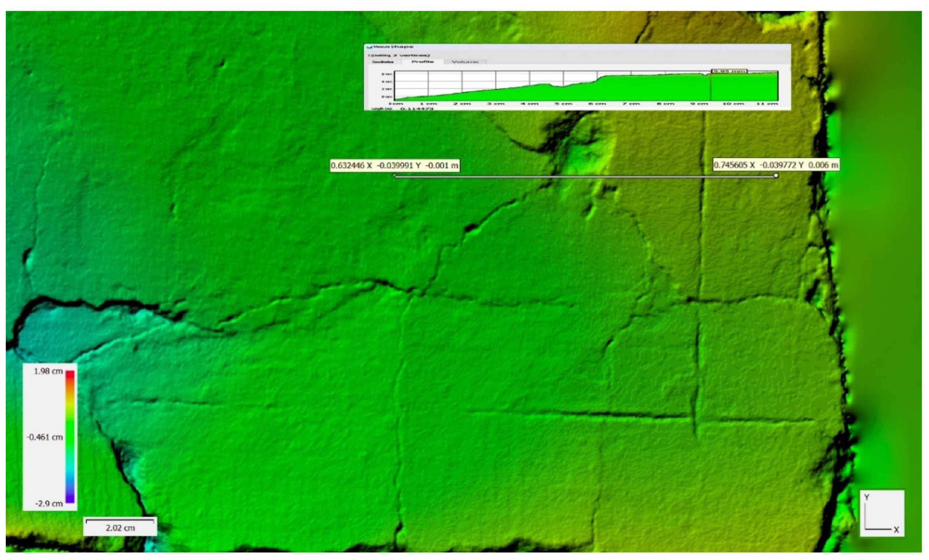
Task: Click the -0.461 cm mid elevation label
Action: (45, 437)
